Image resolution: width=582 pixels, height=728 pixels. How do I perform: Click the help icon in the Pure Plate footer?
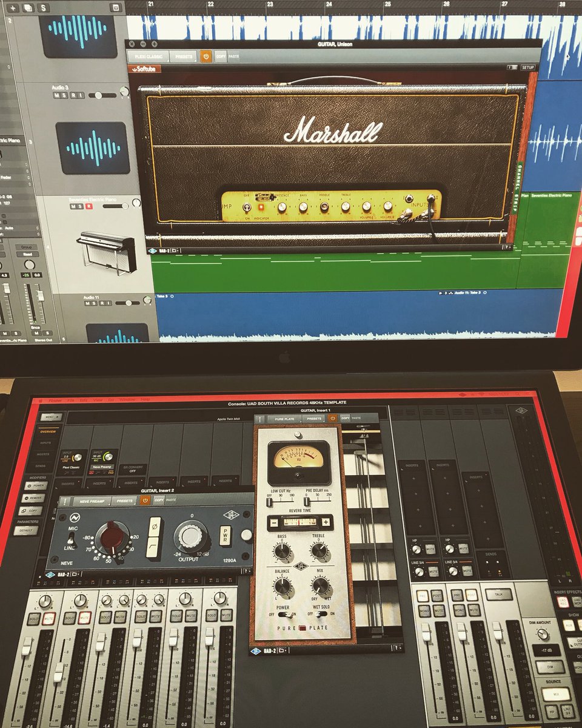pos(396,647)
